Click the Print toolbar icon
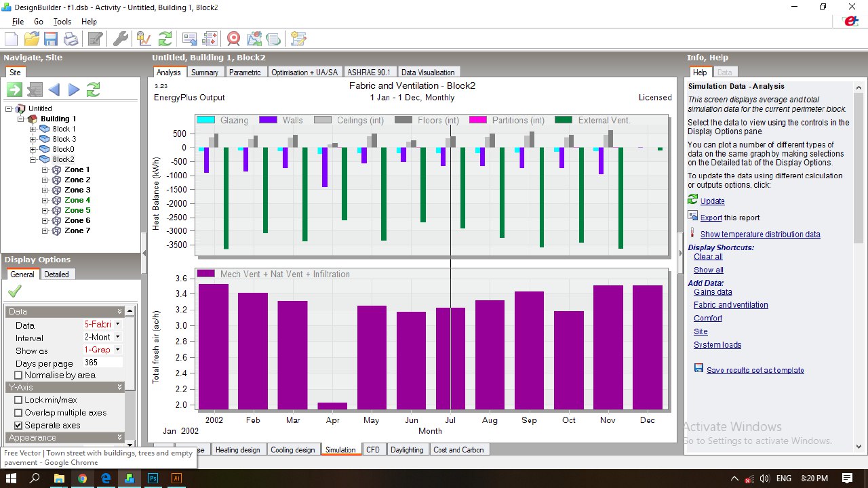This screenshot has width=868, height=488. tap(71, 39)
